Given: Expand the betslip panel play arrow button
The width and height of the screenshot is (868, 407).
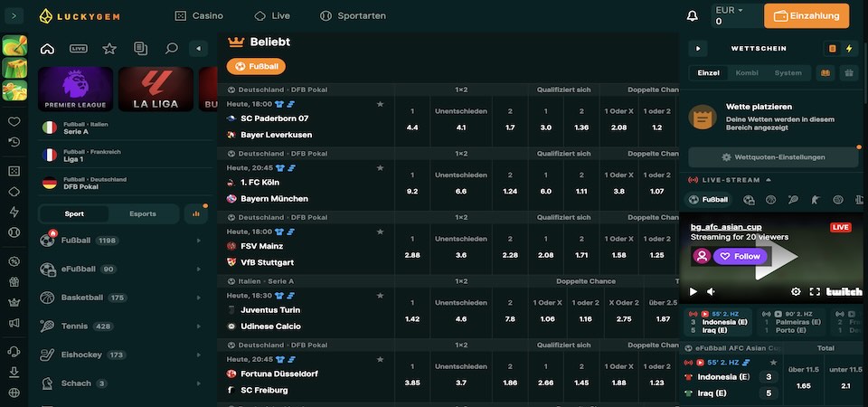Looking at the screenshot, I should (x=698, y=49).
